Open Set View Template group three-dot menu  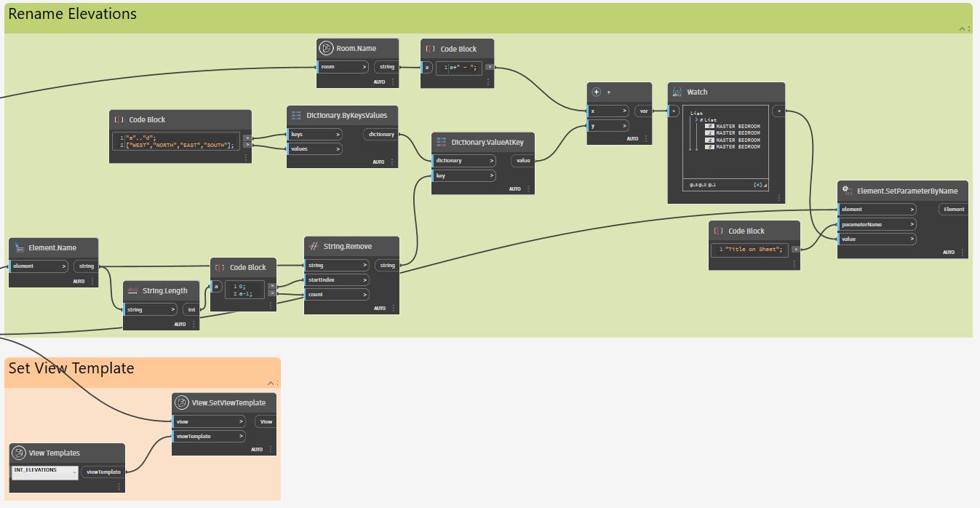tap(278, 383)
